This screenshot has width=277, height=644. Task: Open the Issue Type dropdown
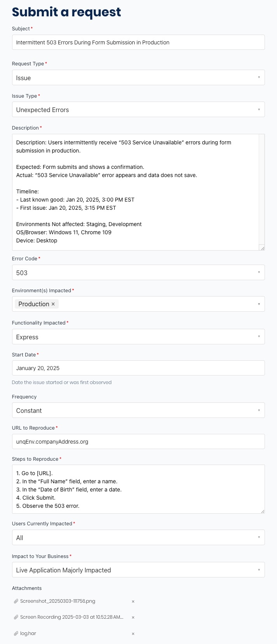click(138, 109)
